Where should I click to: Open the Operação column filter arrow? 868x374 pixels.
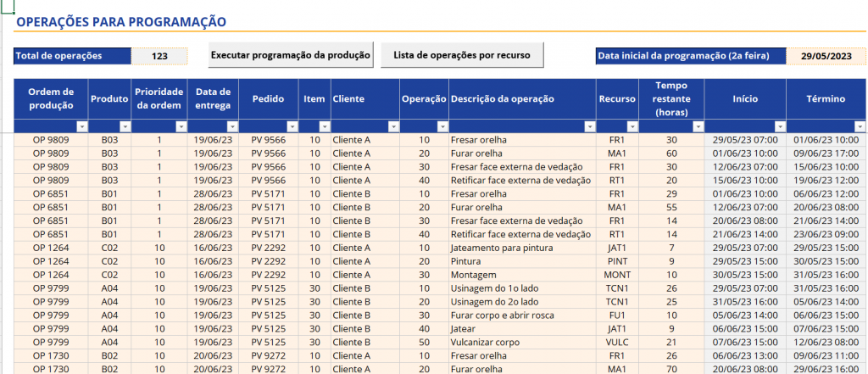coord(441,126)
